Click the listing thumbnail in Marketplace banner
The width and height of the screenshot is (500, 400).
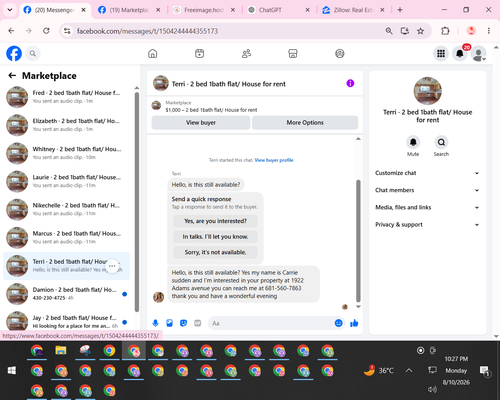[156, 106]
